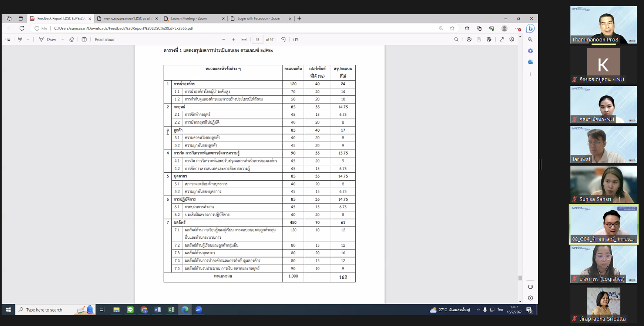Reload the page with refresh button

tap(22, 28)
